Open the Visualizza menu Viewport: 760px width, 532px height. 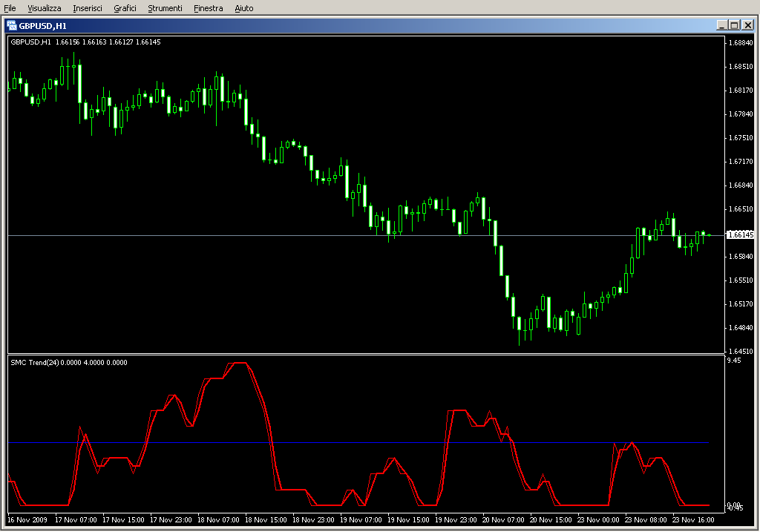45,8
